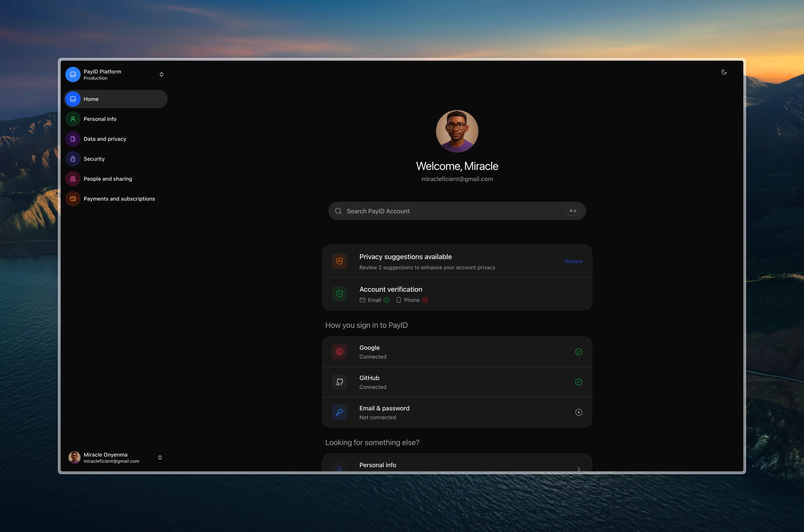
Task: Click the purple Data and privacy icon
Action: tap(73, 139)
